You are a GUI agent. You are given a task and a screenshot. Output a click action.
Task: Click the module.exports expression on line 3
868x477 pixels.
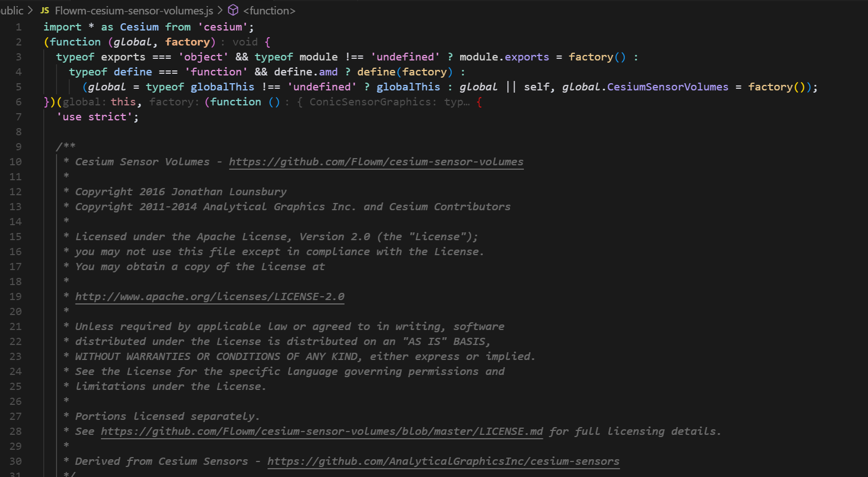click(504, 57)
